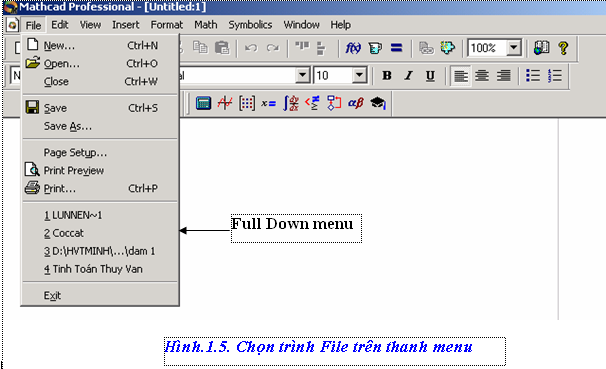Click the Insert Function f(x) icon

point(353,48)
